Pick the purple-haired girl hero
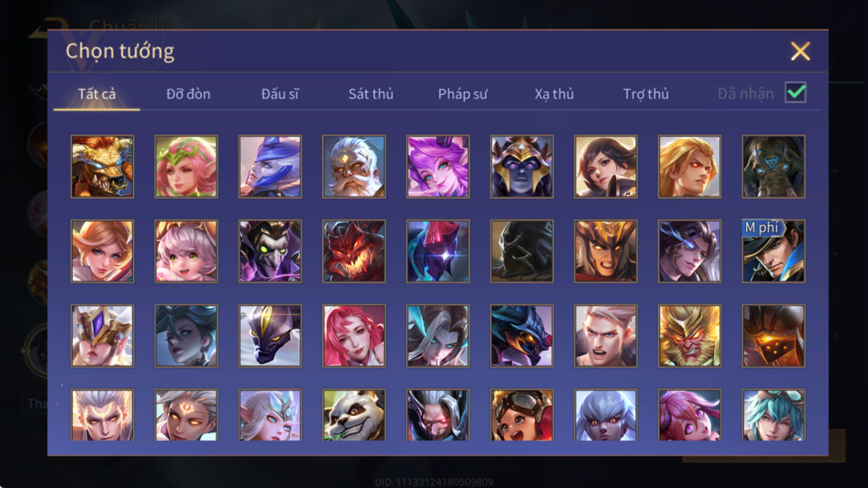 pos(437,167)
